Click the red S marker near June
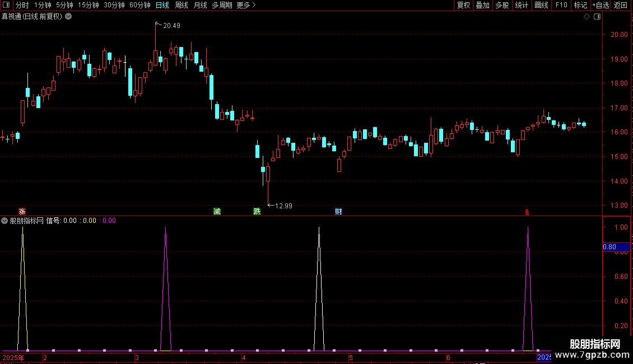Viewport: 633px width, 364px height. [527, 212]
